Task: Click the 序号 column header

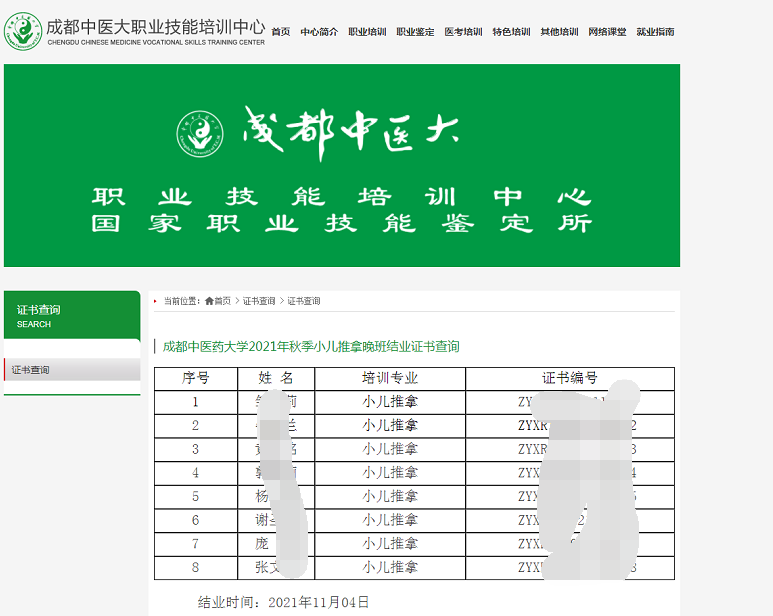Action: pos(196,378)
